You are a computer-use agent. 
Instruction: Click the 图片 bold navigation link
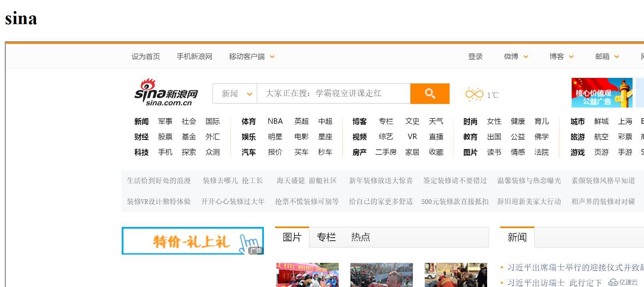point(471,152)
